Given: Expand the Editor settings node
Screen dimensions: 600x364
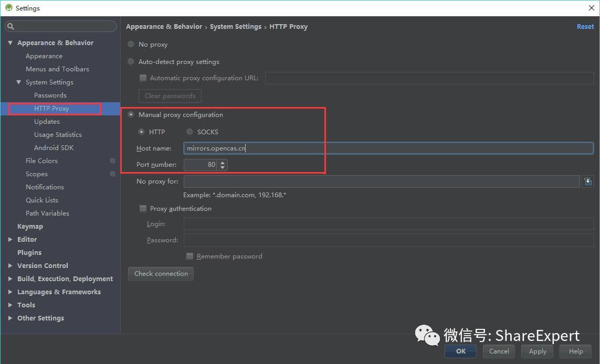Looking at the screenshot, I should tap(10, 239).
